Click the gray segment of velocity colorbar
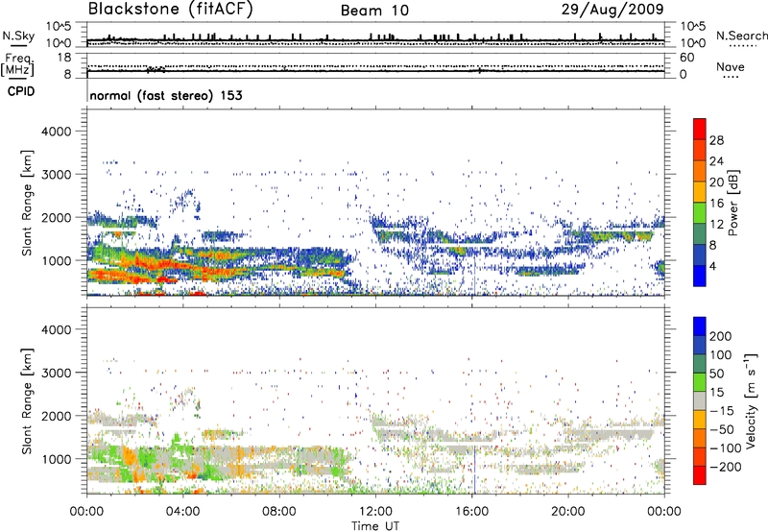The image size is (768, 532). tap(700, 401)
